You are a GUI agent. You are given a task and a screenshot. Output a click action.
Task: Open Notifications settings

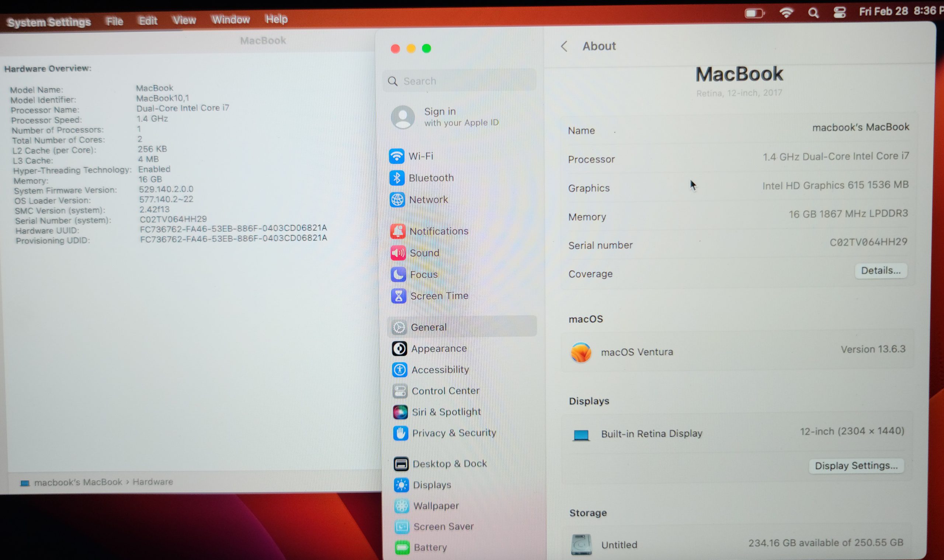(x=438, y=231)
